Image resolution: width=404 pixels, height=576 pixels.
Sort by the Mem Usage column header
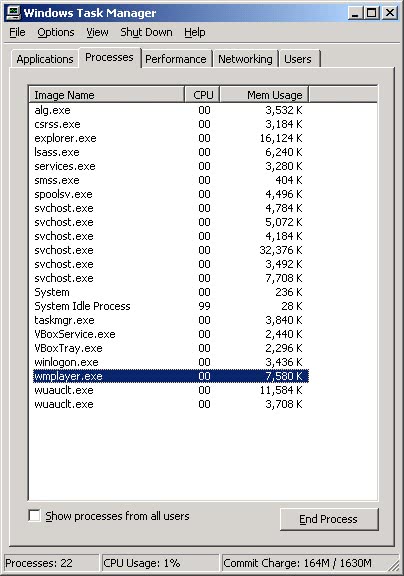pyautogui.click(x=264, y=95)
